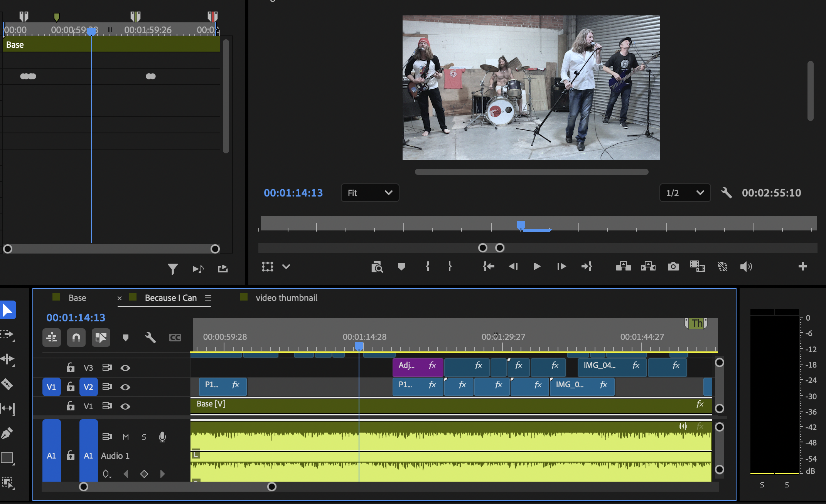826x504 pixels.
Task: Open the 1/2 playback resolution dropdown
Action: click(685, 193)
